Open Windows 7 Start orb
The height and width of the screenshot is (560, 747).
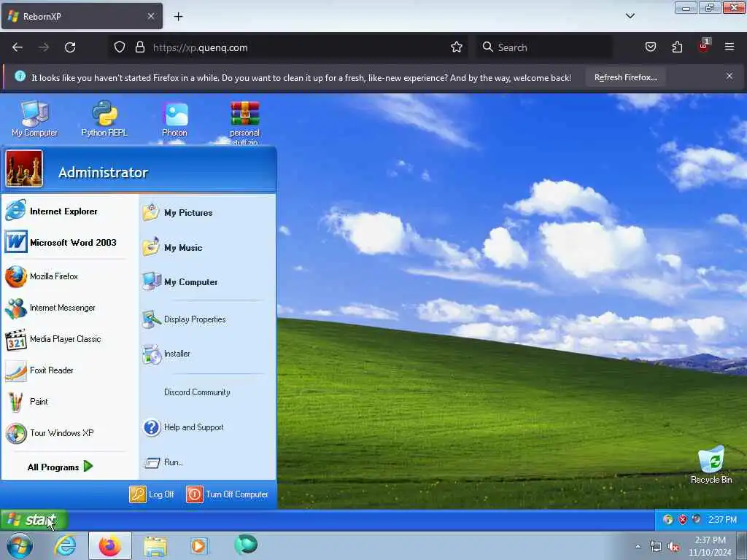pos(20,545)
